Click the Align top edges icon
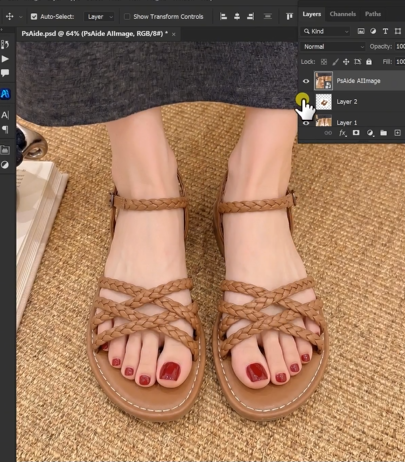 point(289,16)
